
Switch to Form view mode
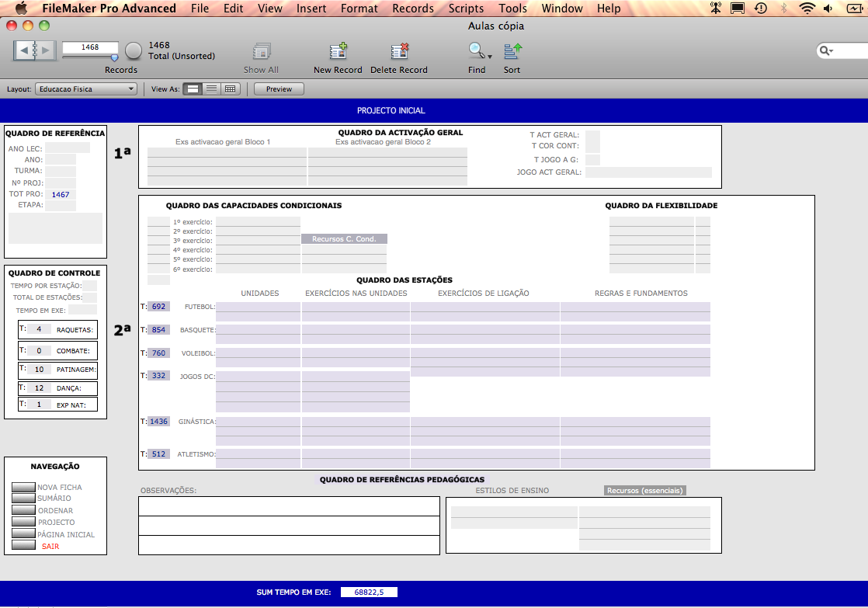193,89
